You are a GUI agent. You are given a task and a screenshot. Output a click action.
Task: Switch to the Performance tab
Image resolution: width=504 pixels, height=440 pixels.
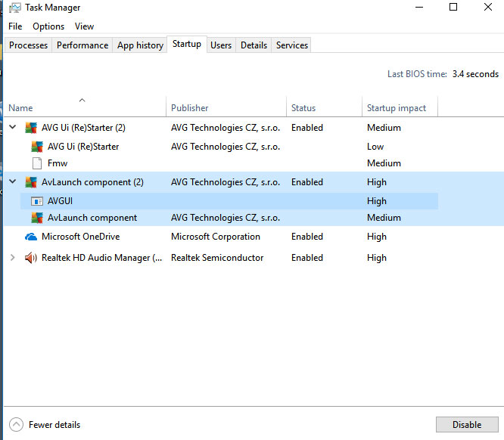point(82,45)
